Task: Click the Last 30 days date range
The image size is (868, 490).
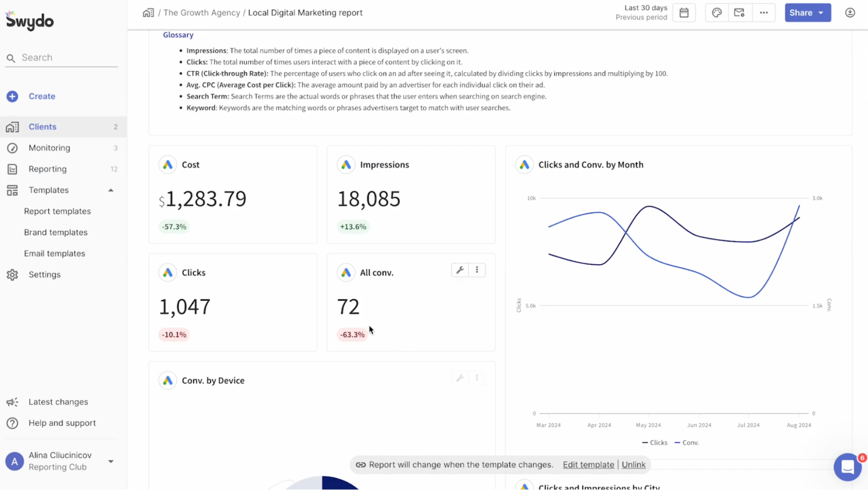Action: point(646,8)
